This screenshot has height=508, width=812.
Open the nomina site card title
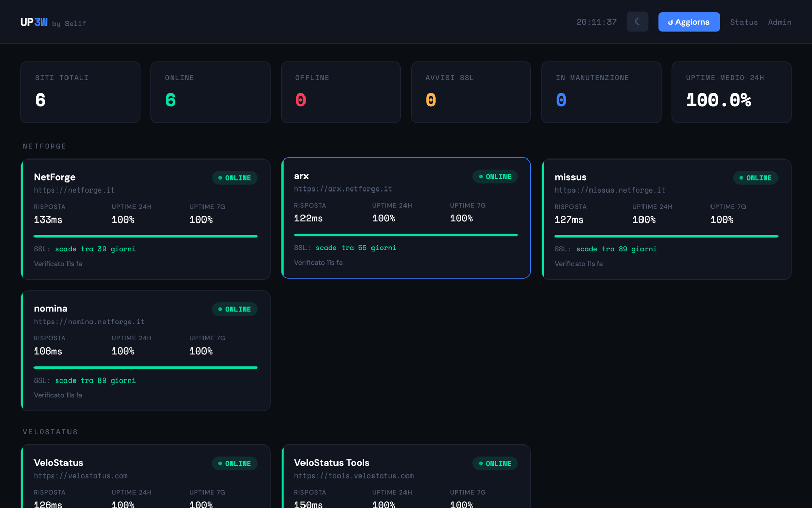pyautogui.click(x=51, y=309)
